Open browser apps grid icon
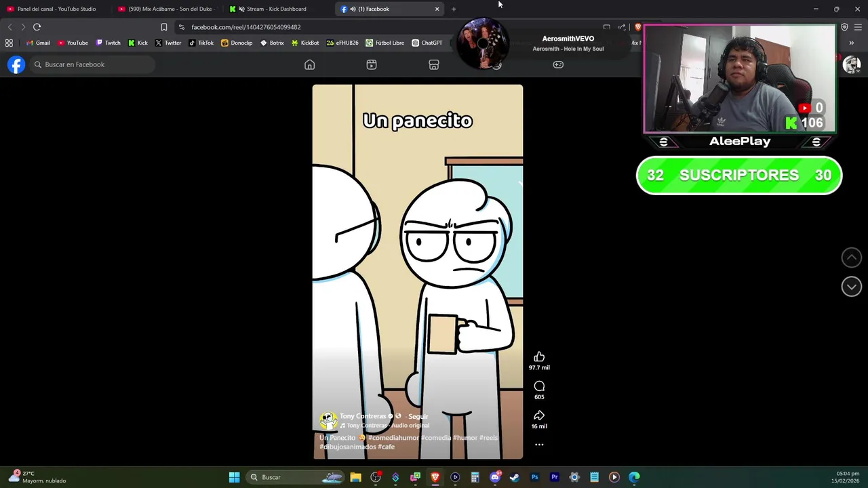 click(x=9, y=43)
